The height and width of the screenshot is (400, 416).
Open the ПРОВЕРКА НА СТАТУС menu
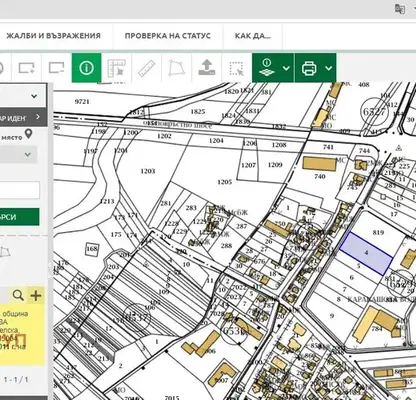[x=168, y=36]
